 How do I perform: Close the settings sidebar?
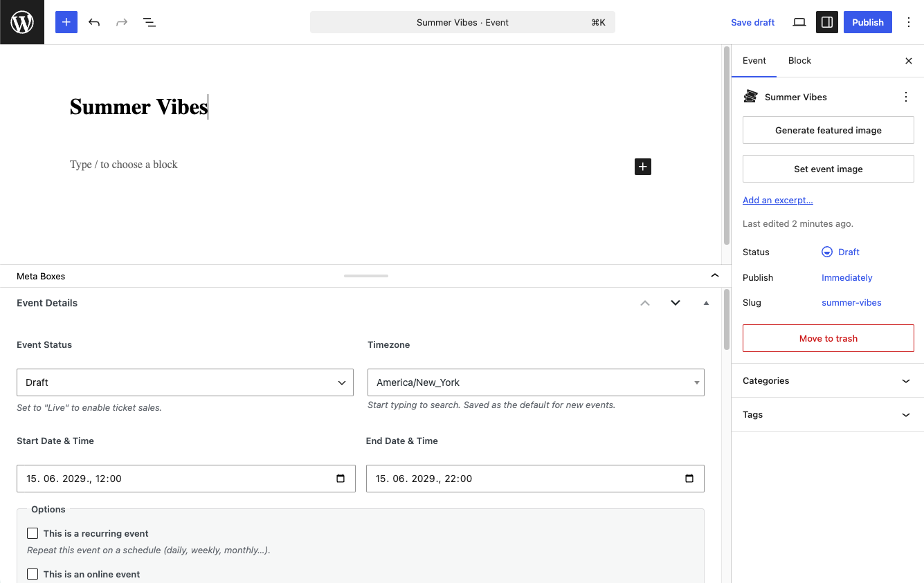click(x=909, y=61)
